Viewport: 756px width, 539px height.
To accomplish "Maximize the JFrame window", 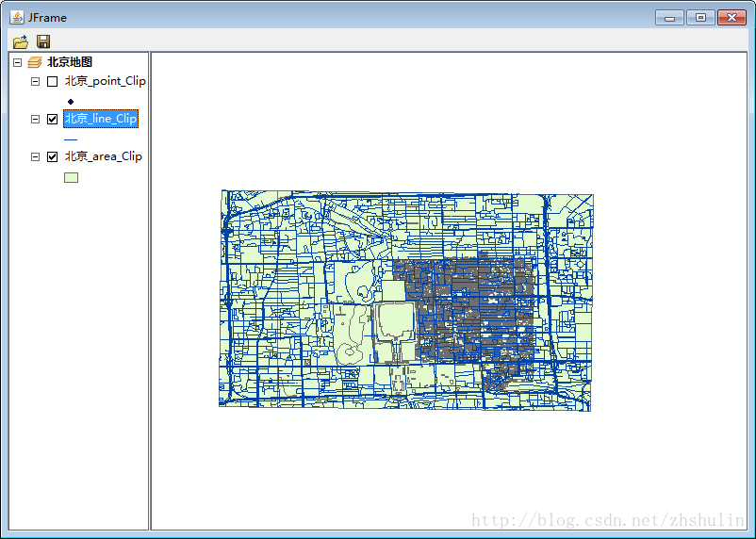I will [699, 17].
